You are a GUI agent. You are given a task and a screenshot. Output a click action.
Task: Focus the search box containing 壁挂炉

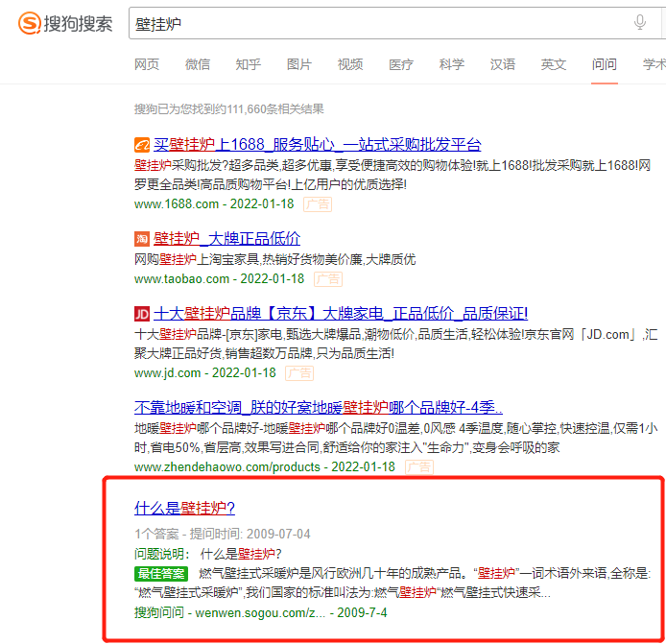[x=395, y=23]
